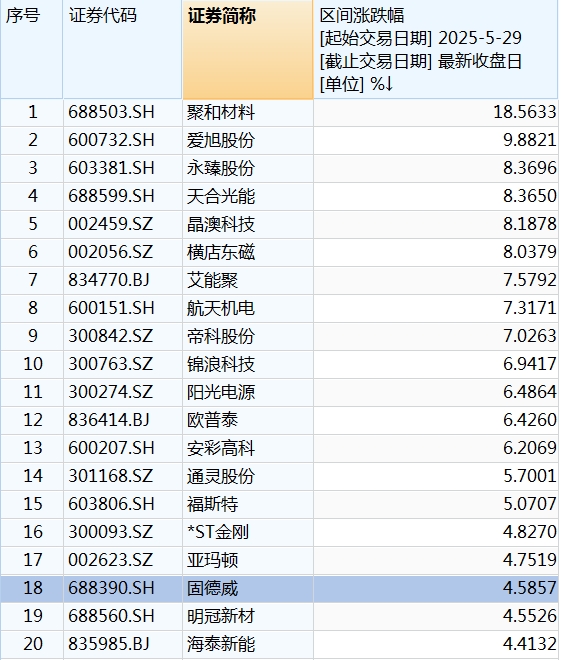This screenshot has width=561, height=660.
Task: Select 天合光能 stock name
Action: click(x=248, y=196)
